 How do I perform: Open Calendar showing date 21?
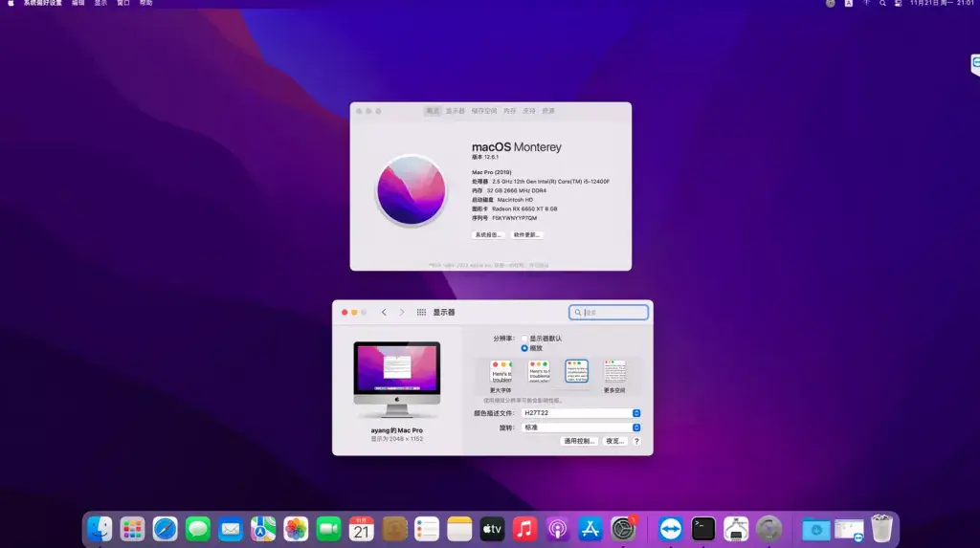point(361,529)
